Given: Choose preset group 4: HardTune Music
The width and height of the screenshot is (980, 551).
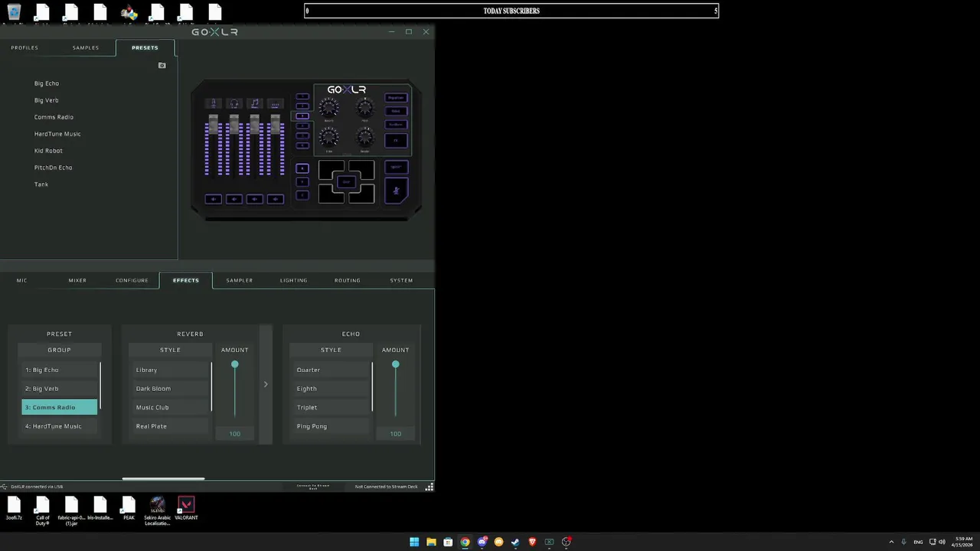Looking at the screenshot, I should point(60,426).
